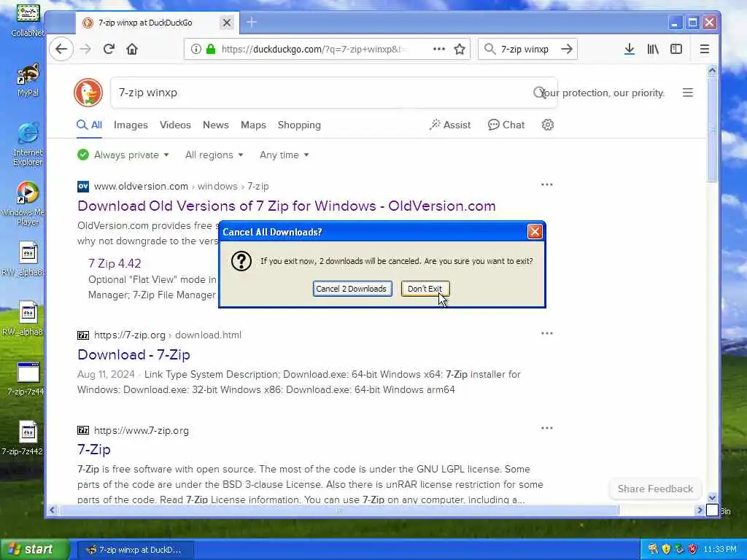Image resolution: width=747 pixels, height=560 pixels.
Task: Select the All search tab
Action: click(x=90, y=125)
